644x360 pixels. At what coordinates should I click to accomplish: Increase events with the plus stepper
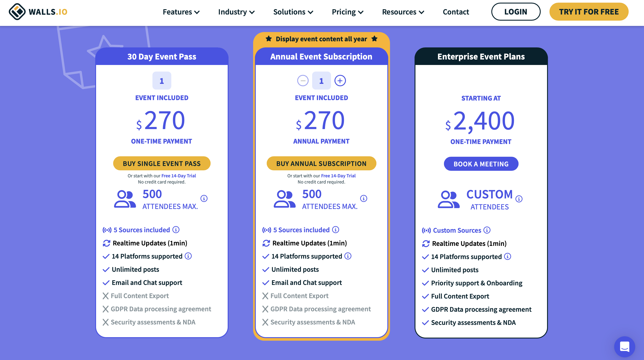pos(340,81)
